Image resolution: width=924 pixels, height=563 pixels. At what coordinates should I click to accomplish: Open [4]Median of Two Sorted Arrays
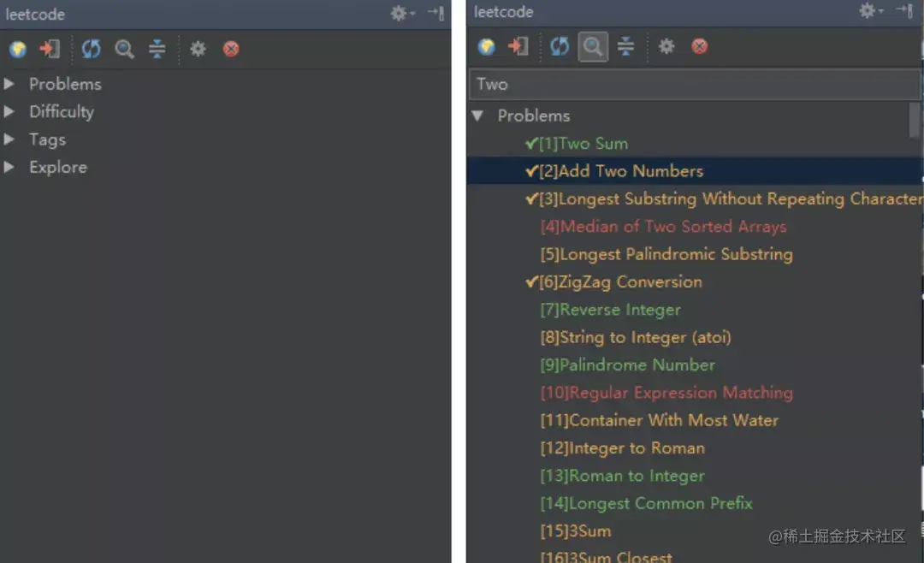(664, 227)
